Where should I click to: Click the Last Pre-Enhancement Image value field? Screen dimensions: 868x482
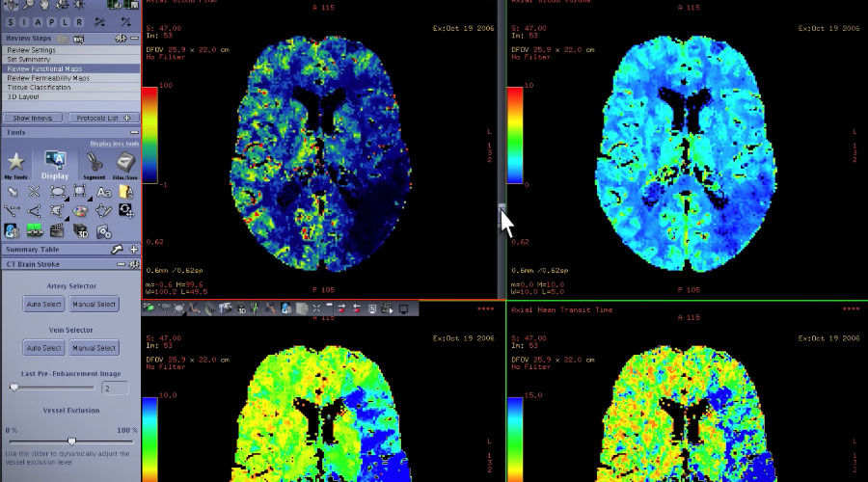pyautogui.click(x=115, y=388)
